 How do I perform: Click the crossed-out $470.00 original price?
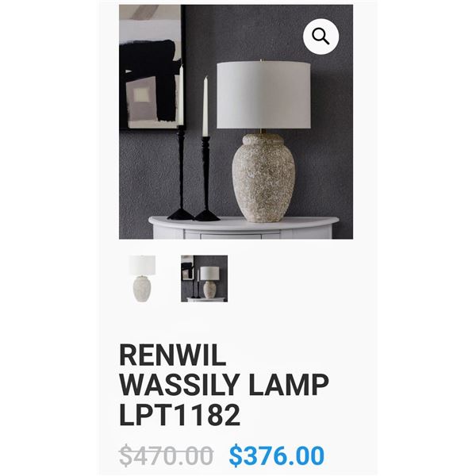pos(167,455)
